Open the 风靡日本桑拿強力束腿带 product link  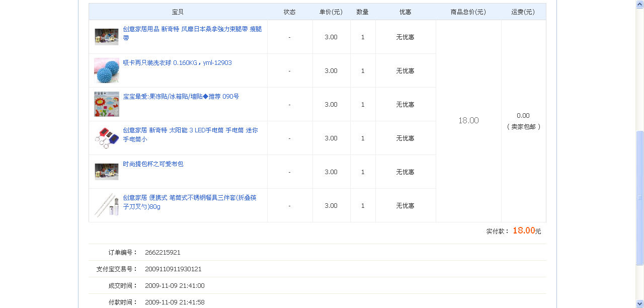(x=192, y=33)
